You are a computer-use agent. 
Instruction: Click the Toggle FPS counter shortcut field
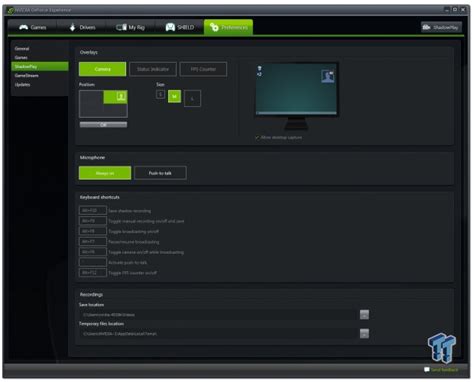(93, 273)
